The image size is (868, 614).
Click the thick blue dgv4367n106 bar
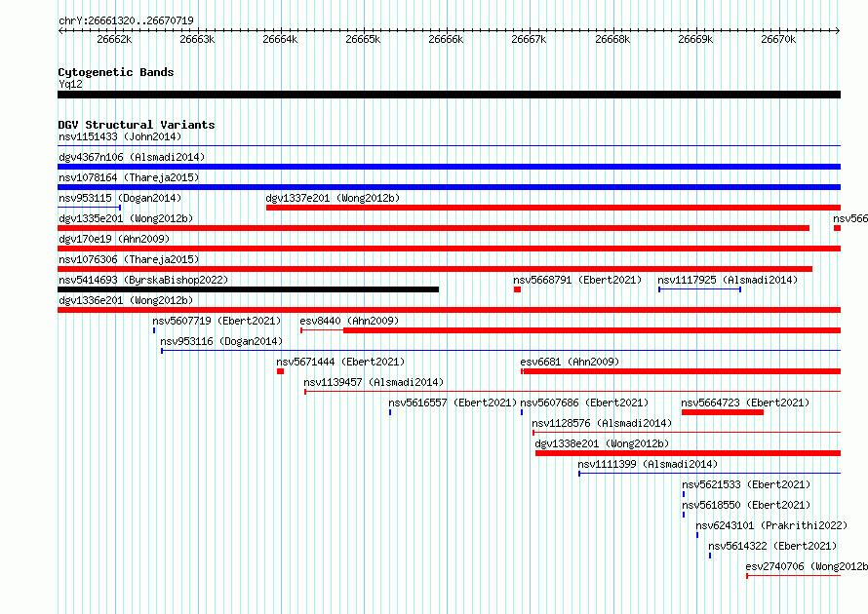(x=449, y=167)
